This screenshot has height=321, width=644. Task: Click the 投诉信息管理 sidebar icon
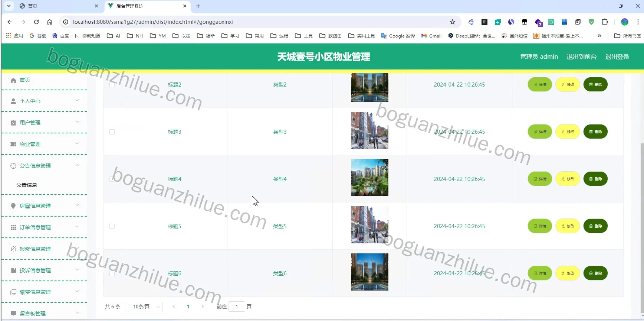[x=13, y=270]
